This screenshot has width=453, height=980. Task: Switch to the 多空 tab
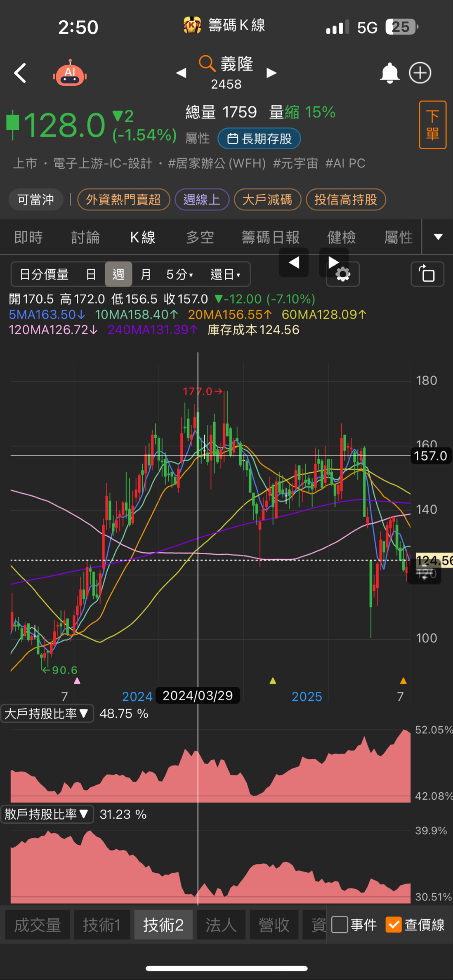(x=200, y=237)
